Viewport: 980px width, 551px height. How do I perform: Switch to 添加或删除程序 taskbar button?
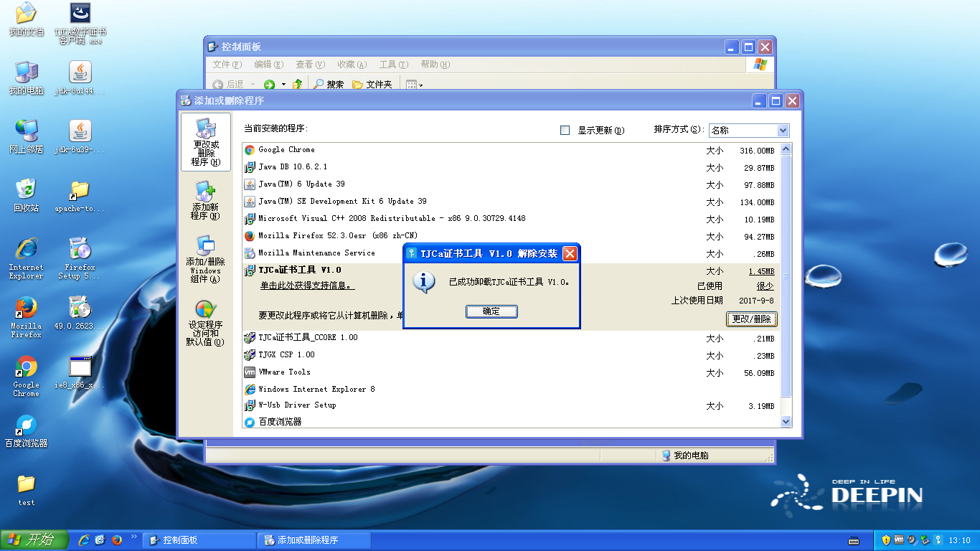(x=314, y=540)
